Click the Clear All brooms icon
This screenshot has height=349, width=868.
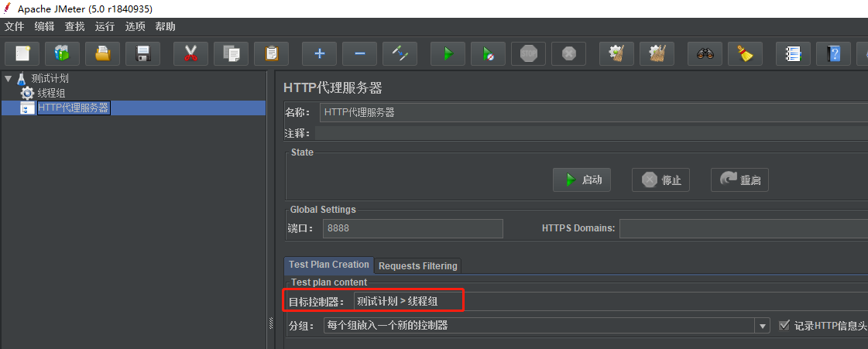pos(657,53)
